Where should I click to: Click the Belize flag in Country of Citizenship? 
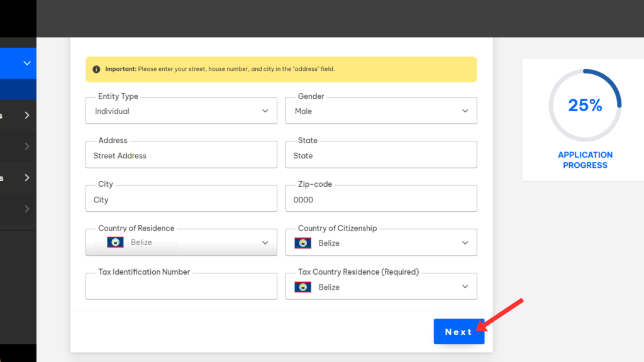tap(303, 242)
